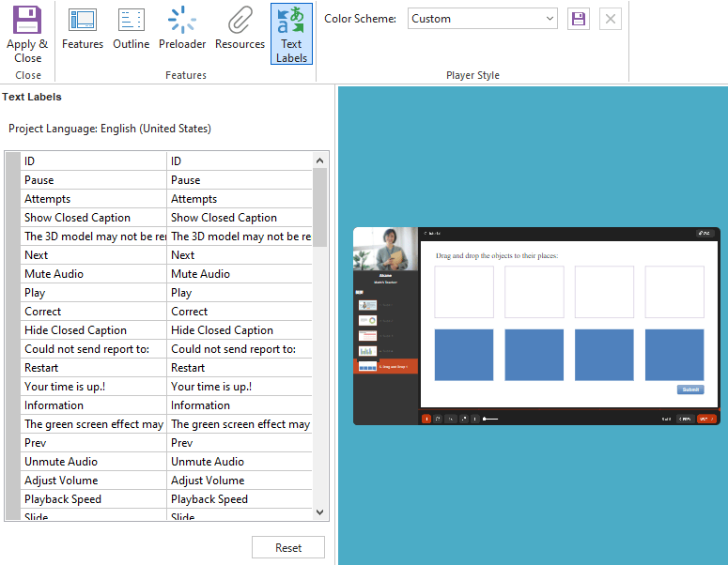
Task: Click the Submit button in slide preview
Action: click(x=690, y=389)
